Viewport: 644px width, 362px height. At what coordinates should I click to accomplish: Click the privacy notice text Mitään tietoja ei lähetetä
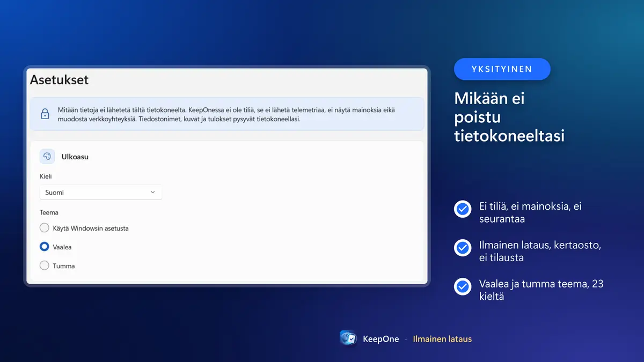click(226, 114)
